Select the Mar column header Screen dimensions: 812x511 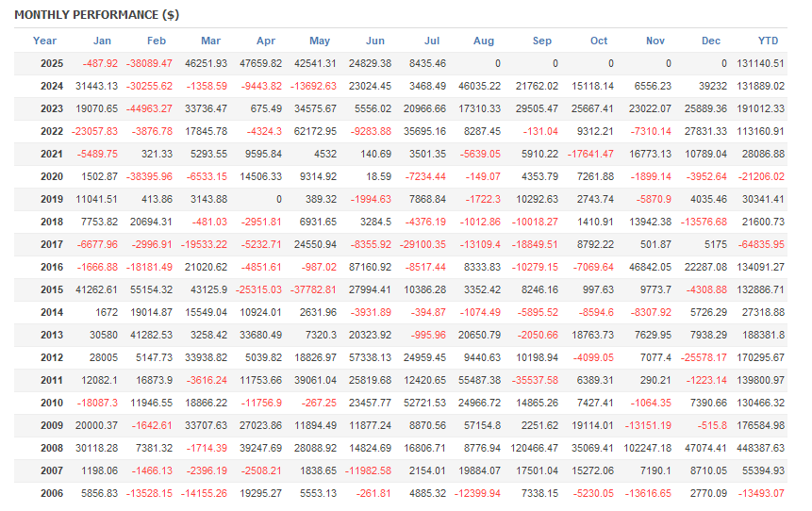click(210, 41)
